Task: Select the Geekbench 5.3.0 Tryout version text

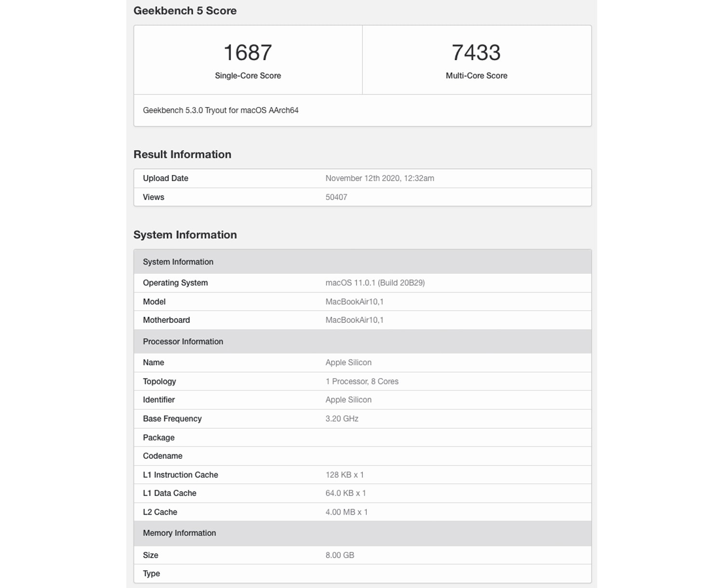Action: click(x=220, y=110)
